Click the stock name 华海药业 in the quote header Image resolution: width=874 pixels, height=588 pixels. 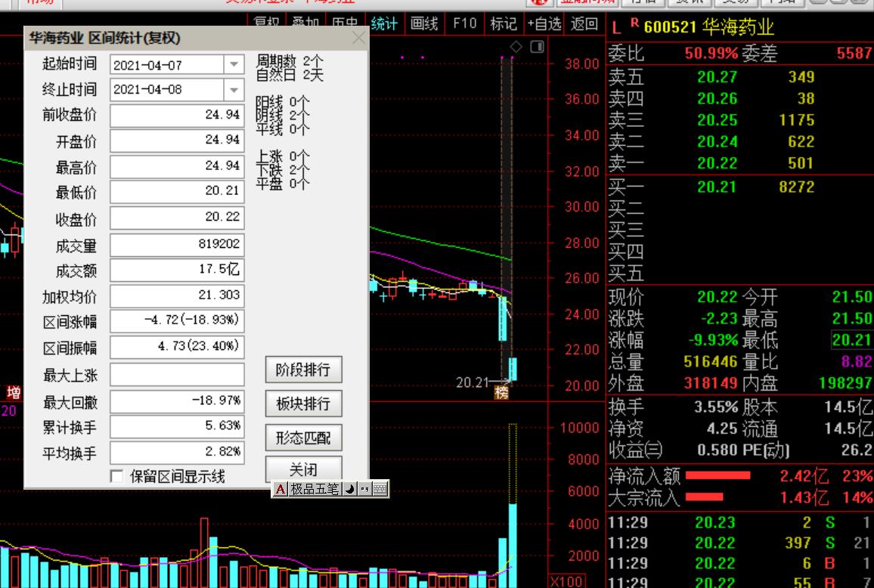coord(738,26)
